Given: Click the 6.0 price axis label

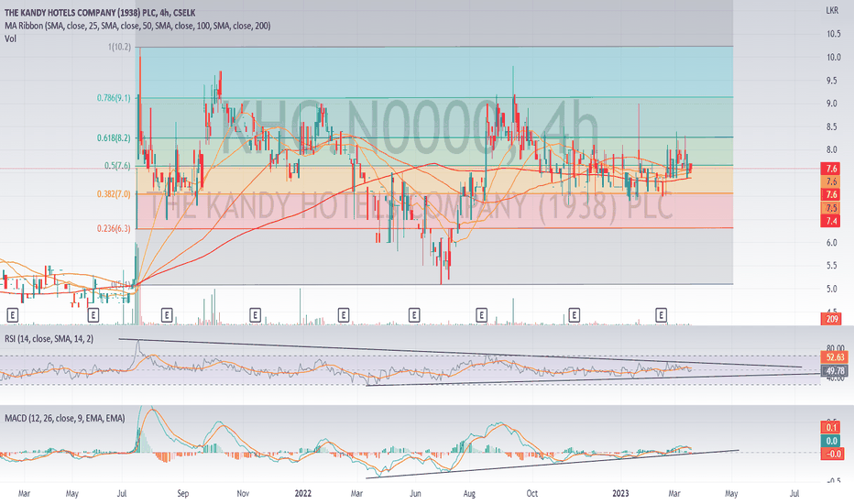Looking at the screenshot, I should point(832,243).
